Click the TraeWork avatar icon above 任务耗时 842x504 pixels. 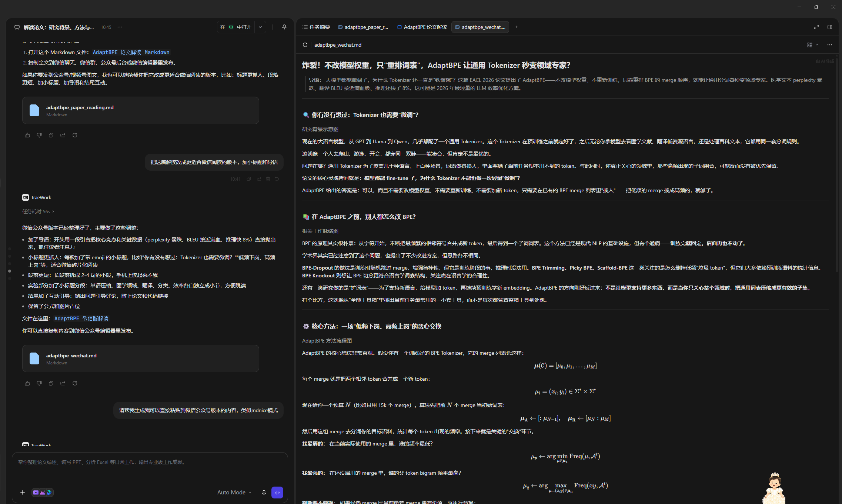pyautogui.click(x=26, y=197)
